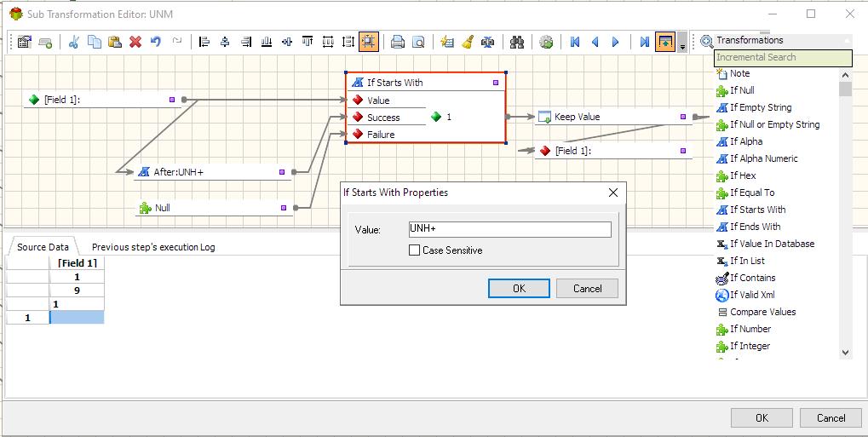868x437 pixels.
Task: Toggle the highlighted source data panel button
Action: click(664, 42)
